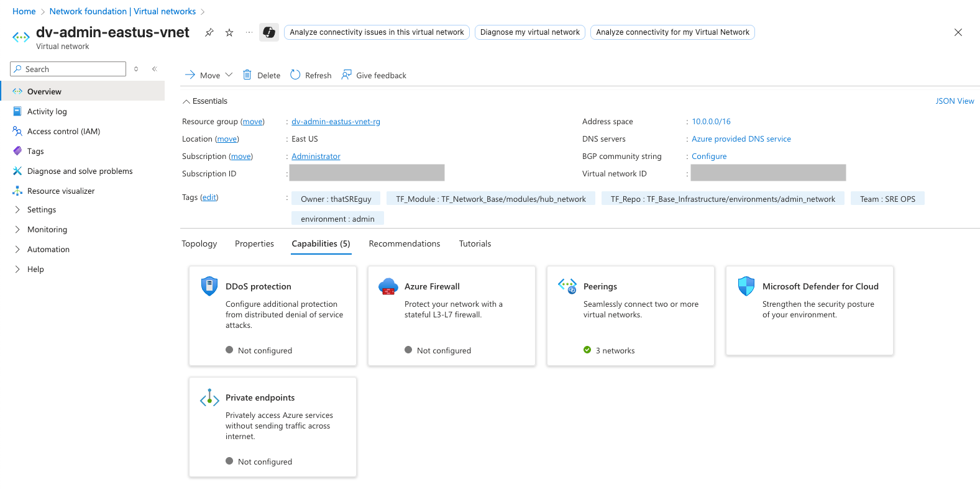The height and width of the screenshot is (490, 980).
Task: Open the more options ellipsis in title
Action: point(249,32)
